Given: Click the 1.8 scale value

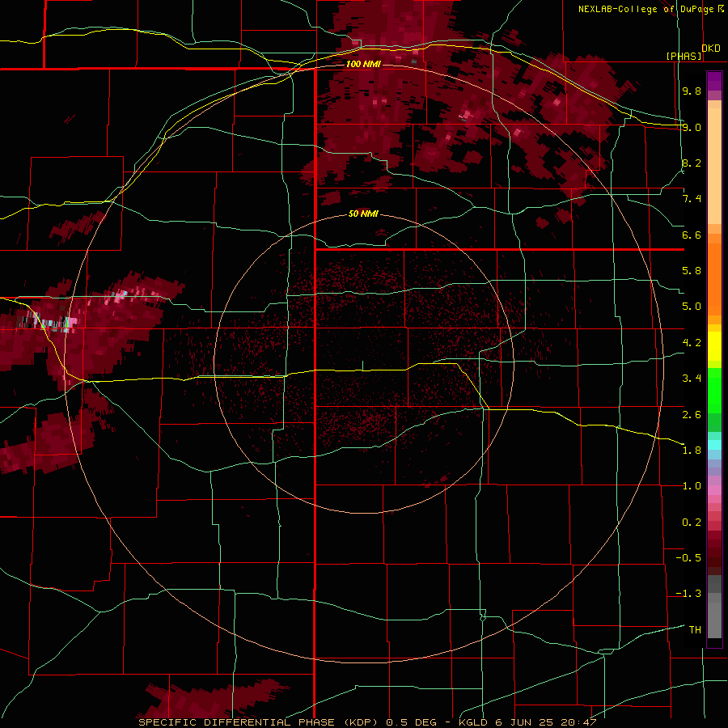Looking at the screenshot, I should click(x=692, y=451).
